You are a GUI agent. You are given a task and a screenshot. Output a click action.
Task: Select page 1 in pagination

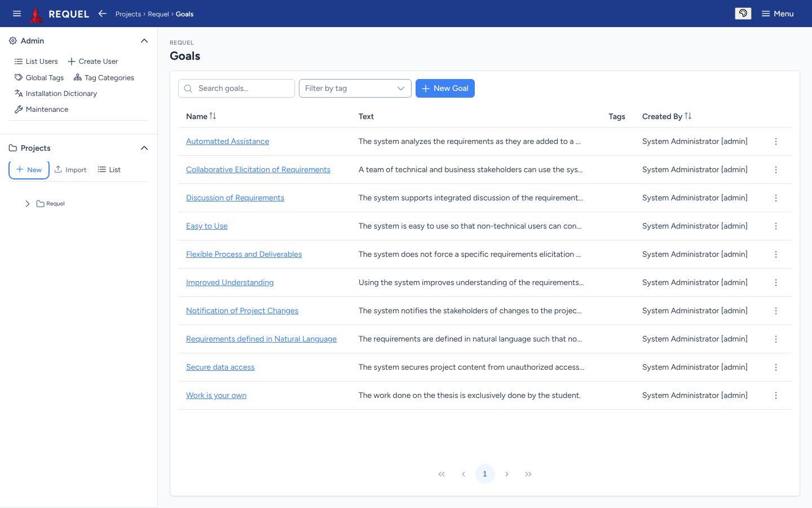[485, 474]
